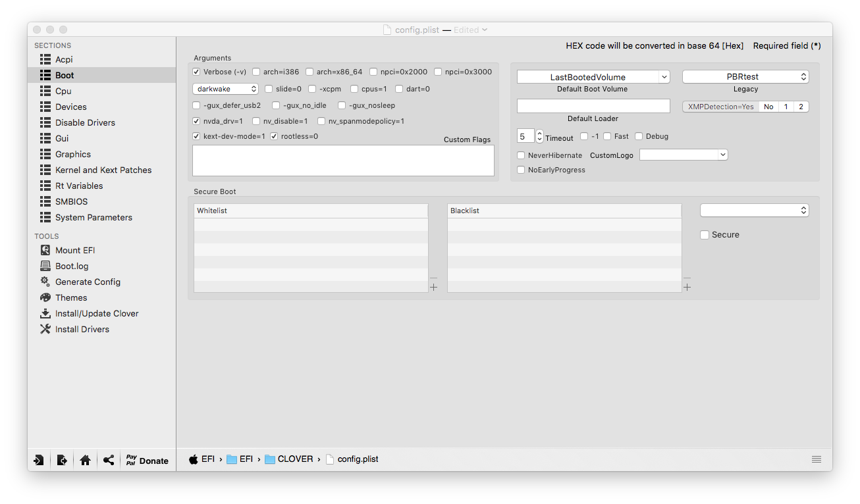860x504 pixels.
Task: Click the Install/Update Clover download icon
Action: [x=45, y=313]
